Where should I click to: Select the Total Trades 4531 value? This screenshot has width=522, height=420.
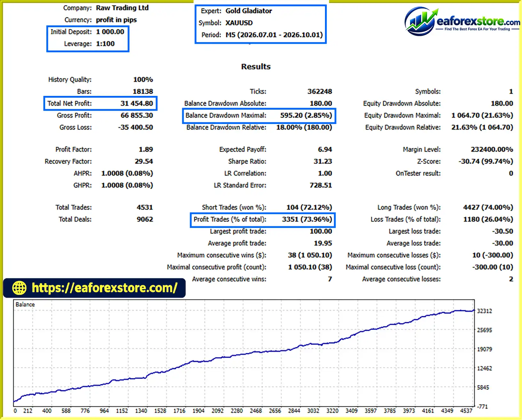click(x=145, y=207)
